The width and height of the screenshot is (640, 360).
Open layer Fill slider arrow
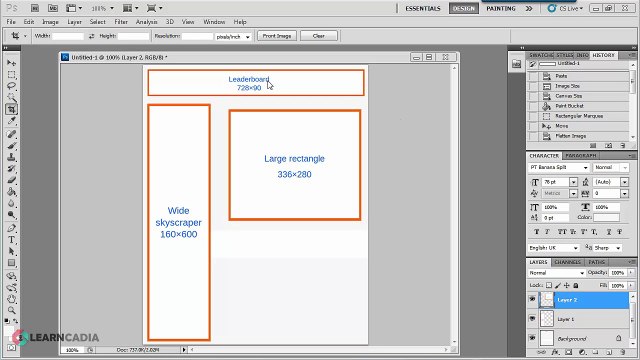(631, 285)
